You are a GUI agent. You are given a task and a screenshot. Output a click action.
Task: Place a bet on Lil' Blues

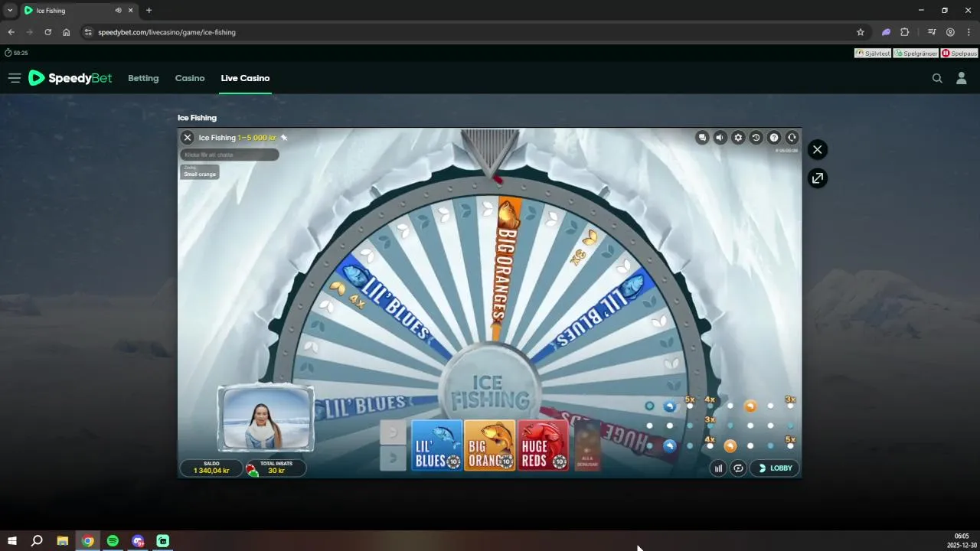coord(437,445)
